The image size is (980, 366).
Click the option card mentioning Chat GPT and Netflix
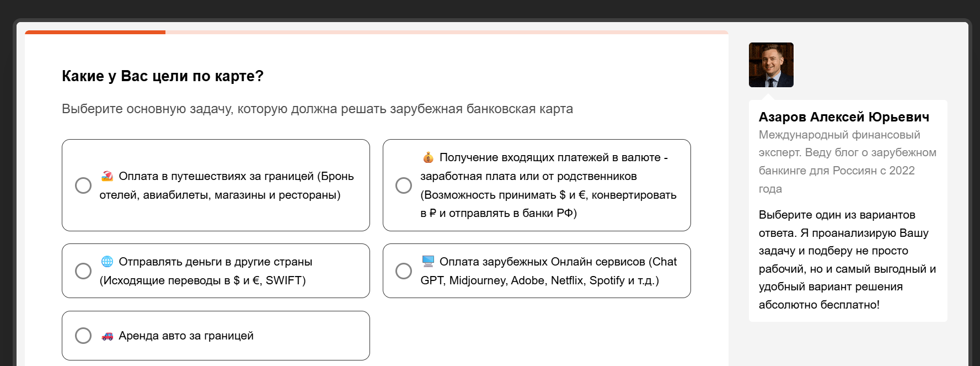(537, 271)
